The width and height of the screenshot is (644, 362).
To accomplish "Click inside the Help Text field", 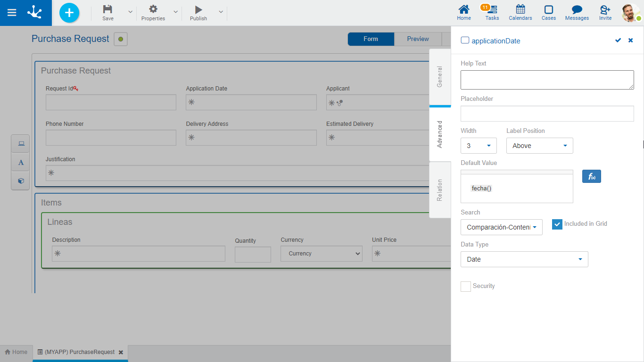I will point(547,80).
